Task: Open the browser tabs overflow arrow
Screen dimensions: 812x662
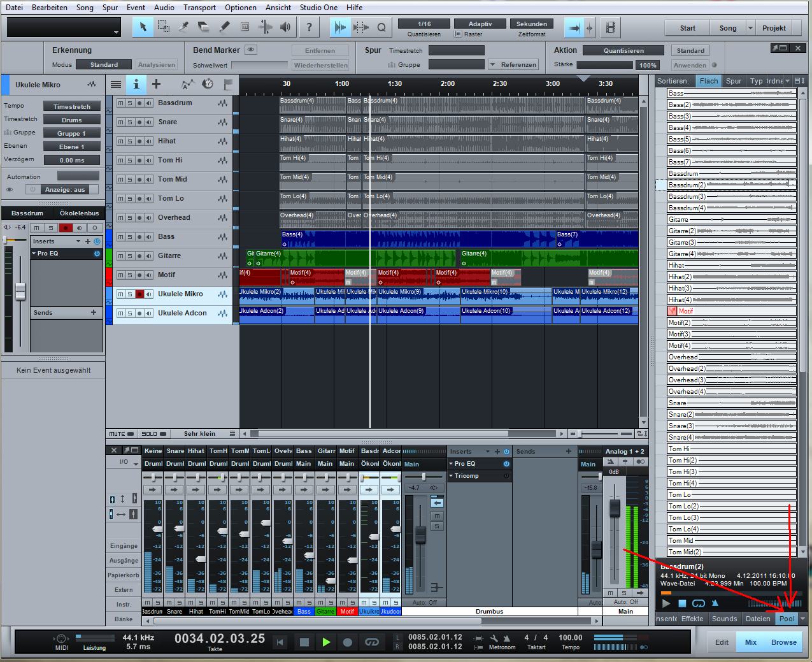Action: click(x=803, y=619)
